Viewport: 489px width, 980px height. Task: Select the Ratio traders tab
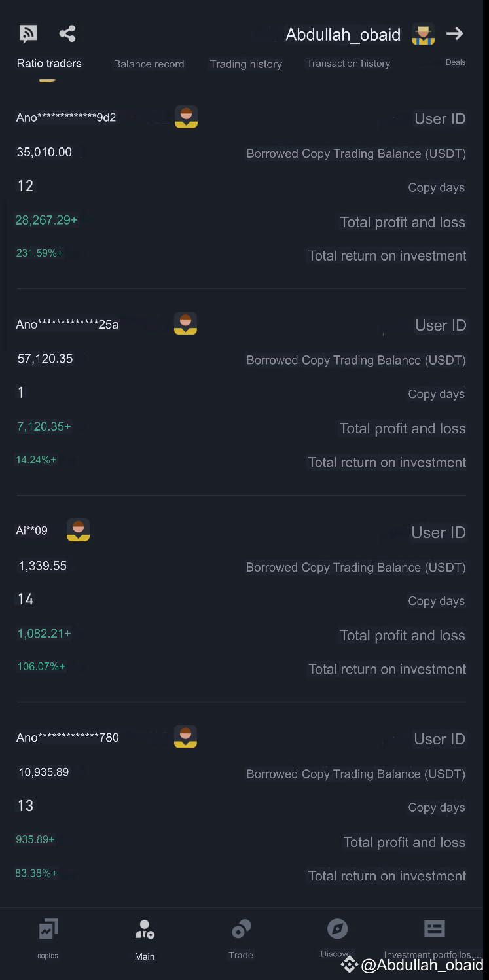point(49,64)
